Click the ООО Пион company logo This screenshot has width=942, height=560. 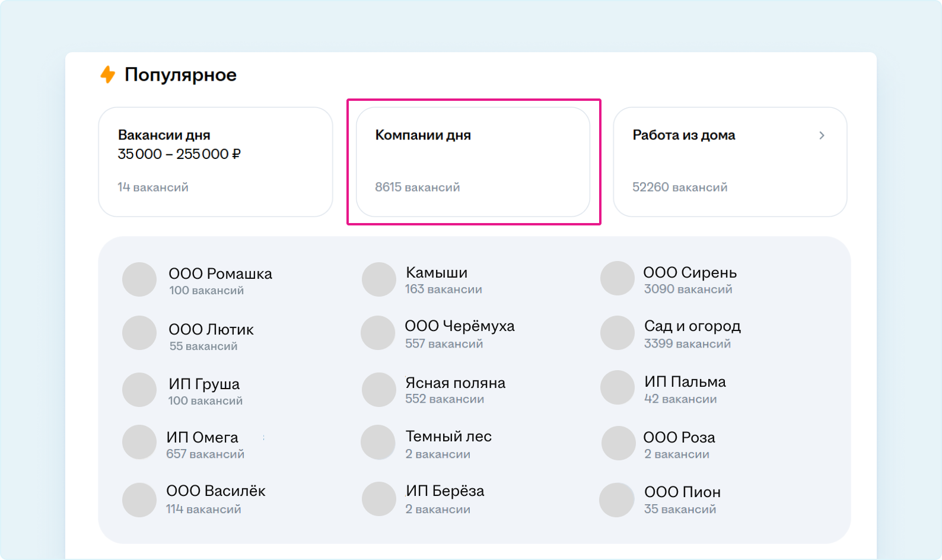click(617, 500)
